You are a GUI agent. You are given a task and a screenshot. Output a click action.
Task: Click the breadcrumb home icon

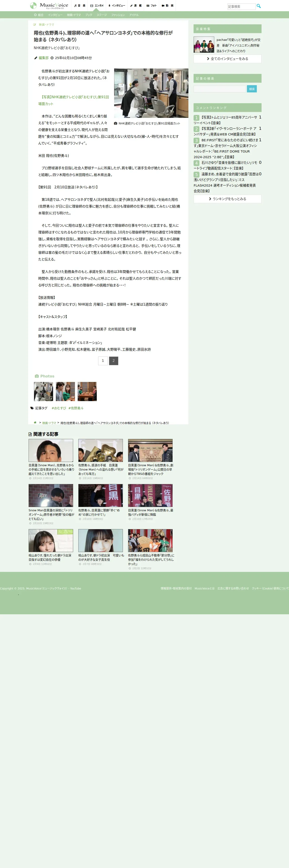[x=35, y=423]
